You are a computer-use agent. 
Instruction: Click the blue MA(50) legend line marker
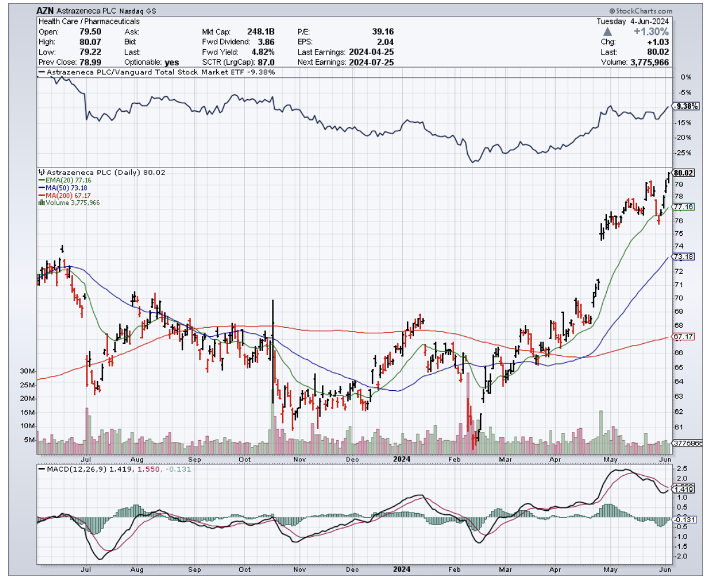pyautogui.click(x=39, y=188)
